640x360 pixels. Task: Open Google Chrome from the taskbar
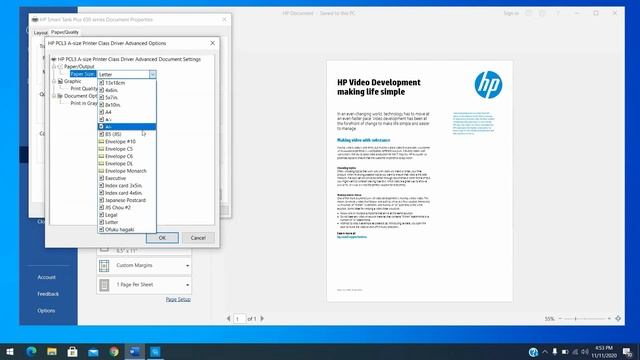114,351
